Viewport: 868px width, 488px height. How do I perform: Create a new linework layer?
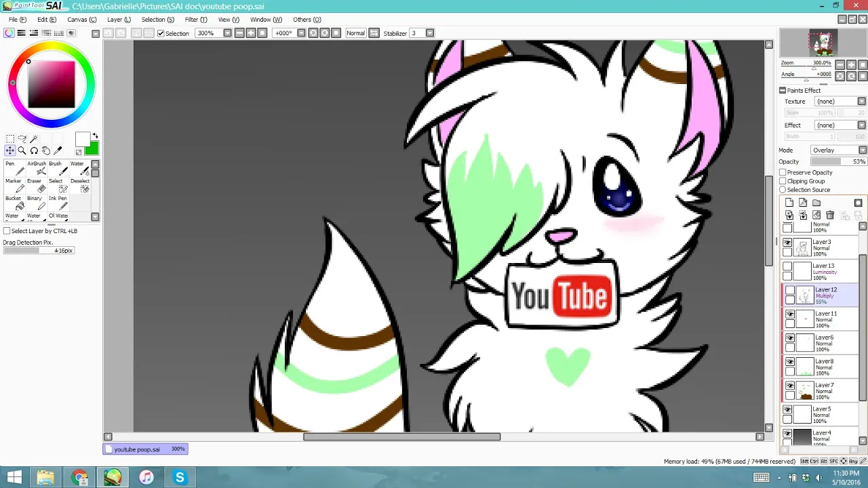803,203
